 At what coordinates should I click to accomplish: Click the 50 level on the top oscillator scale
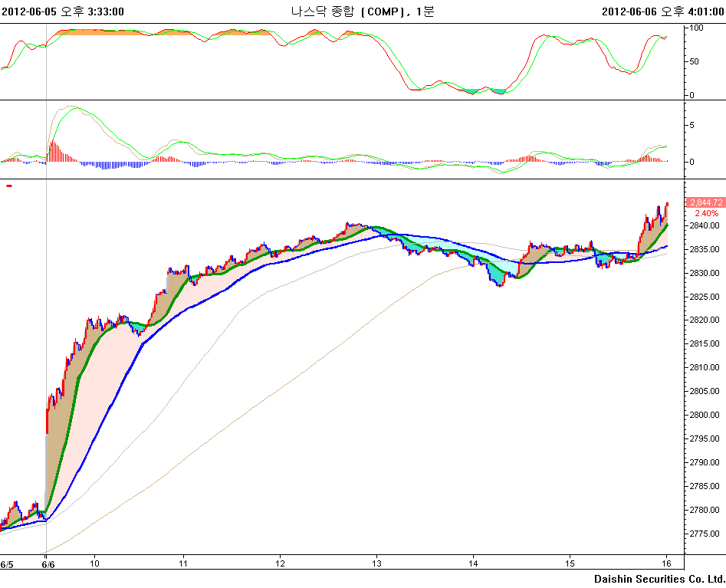point(695,61)
